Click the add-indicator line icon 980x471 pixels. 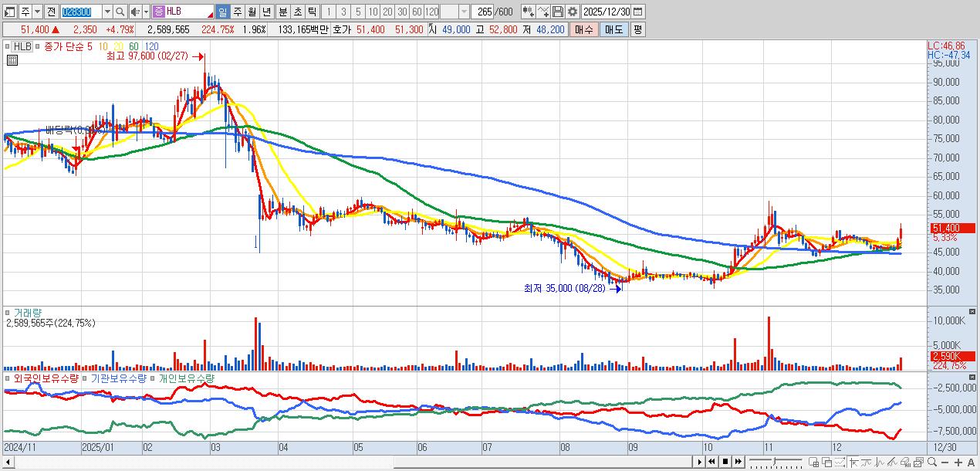click(543, 12)
